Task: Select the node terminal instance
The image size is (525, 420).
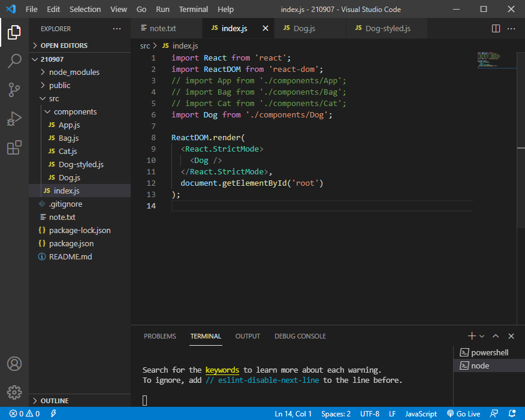Action: [x=489, y=365]
